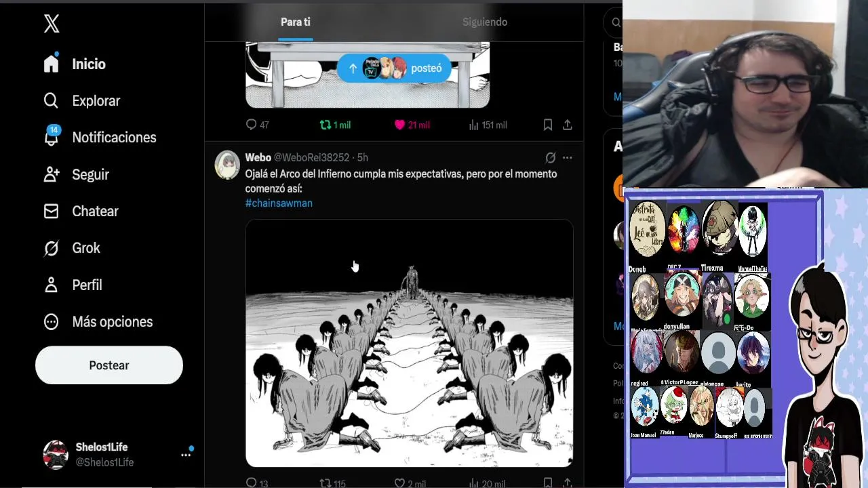The image size is (868, 488).
Task: Repost Webo's post showing 115 reposts
Action: tap(333, 483)
